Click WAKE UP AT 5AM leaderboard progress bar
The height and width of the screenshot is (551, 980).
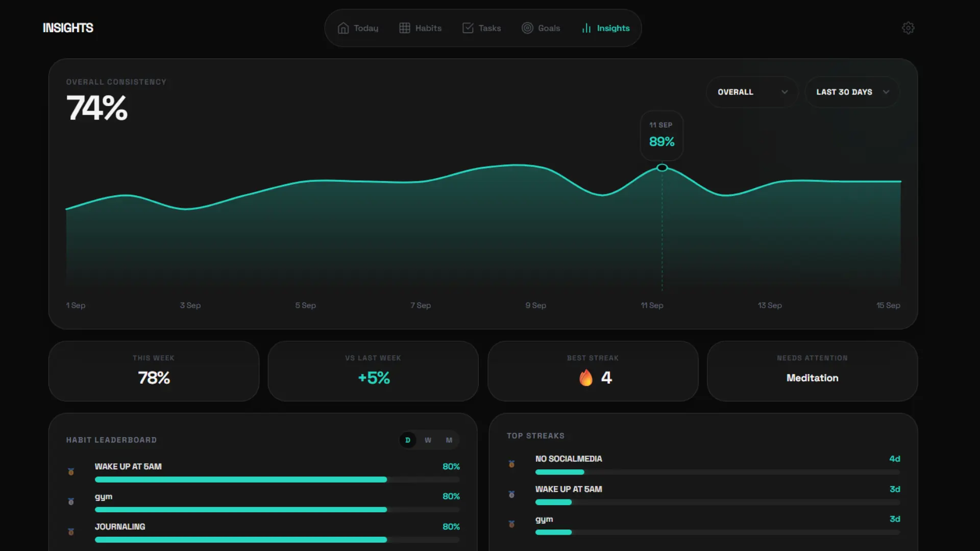coord(277,480)
